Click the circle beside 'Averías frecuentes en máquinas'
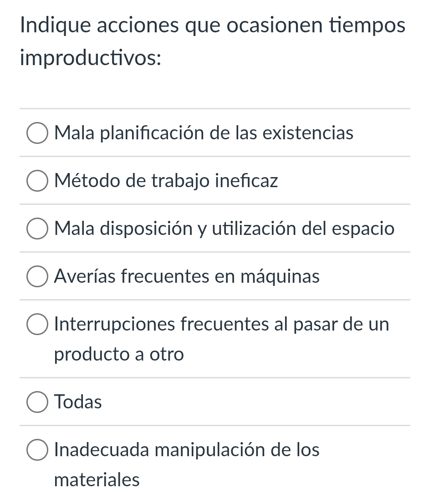424x504 pixels. pyautogui.click(x=37, y=276)
